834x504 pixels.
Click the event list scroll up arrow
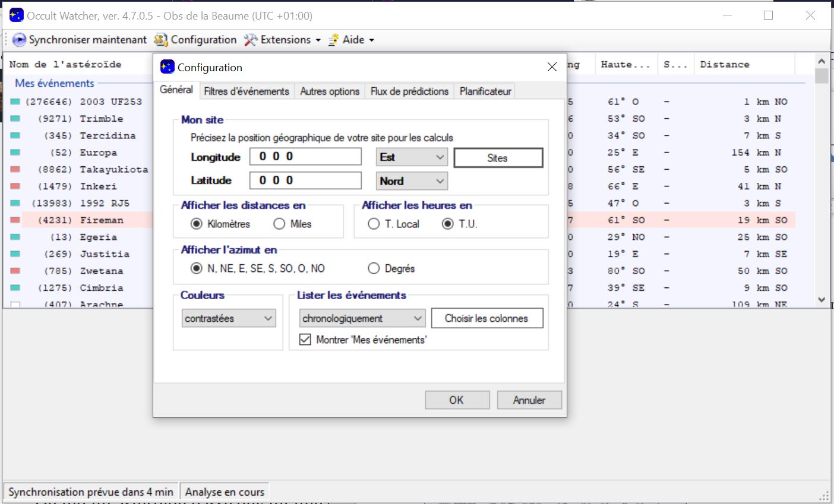(822, 61)
